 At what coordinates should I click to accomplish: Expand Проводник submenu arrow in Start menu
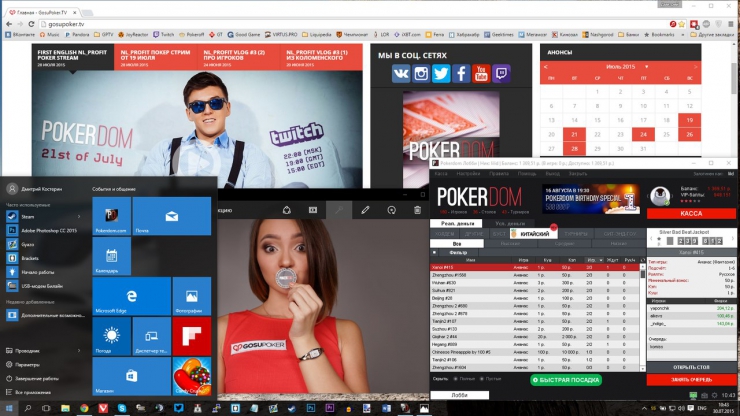[x=79, y=351]
